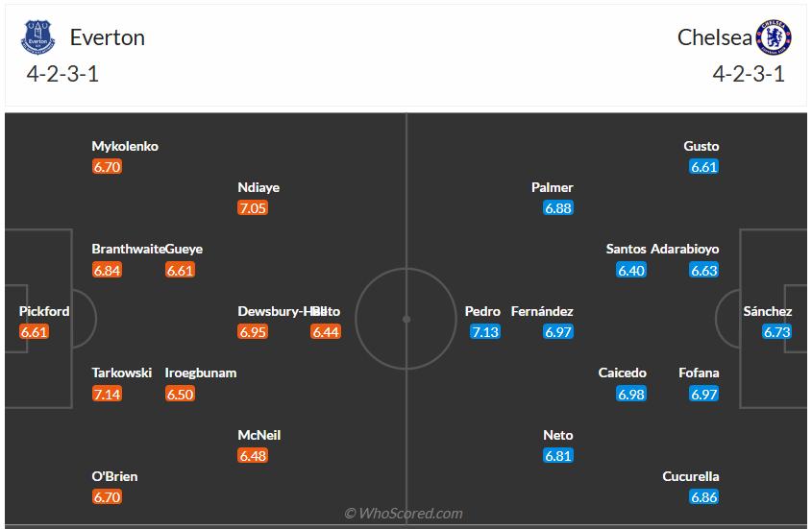This screenshot has width=812, height=529.
Task: Click player name Palmer
Action: tap(553, 187)
